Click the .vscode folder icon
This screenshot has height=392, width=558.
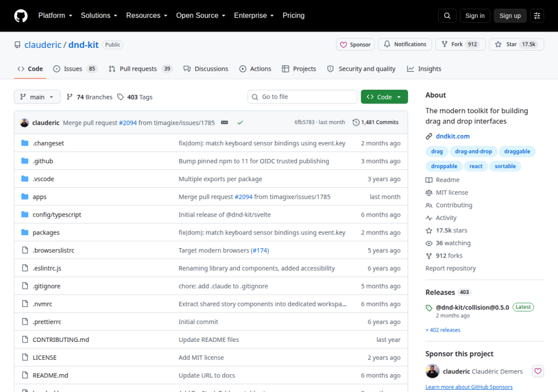(25, 179)
